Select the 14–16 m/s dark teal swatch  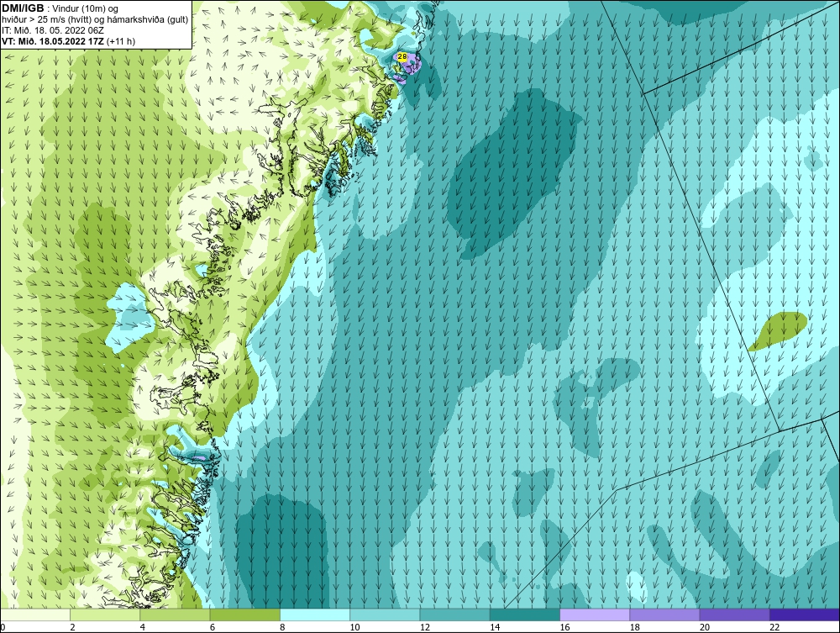[x=525, y=615]
